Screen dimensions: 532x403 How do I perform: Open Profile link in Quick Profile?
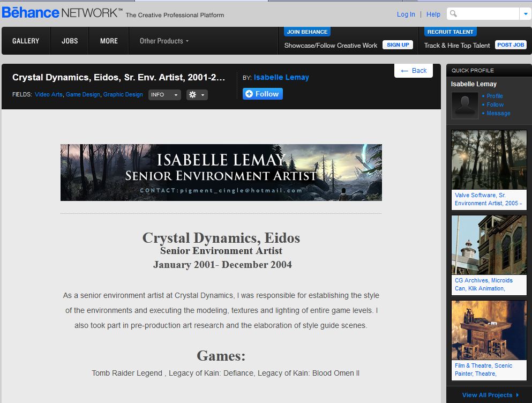494,96
